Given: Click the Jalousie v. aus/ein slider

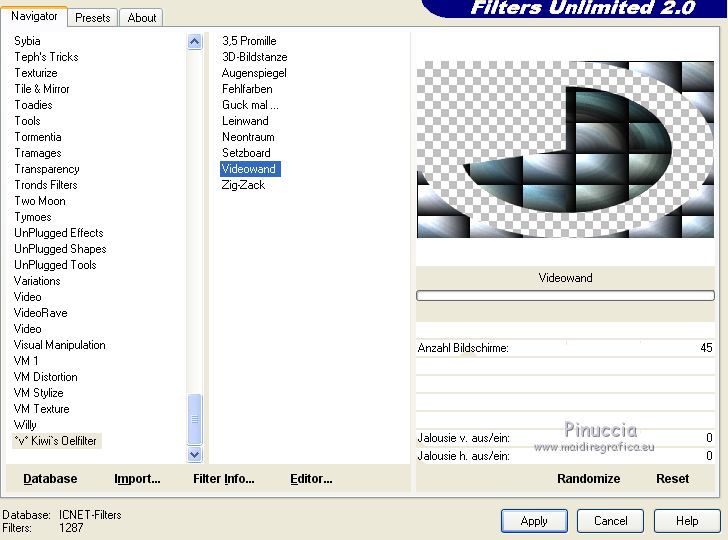Looking at the screenshot, I should coord(565,438).
